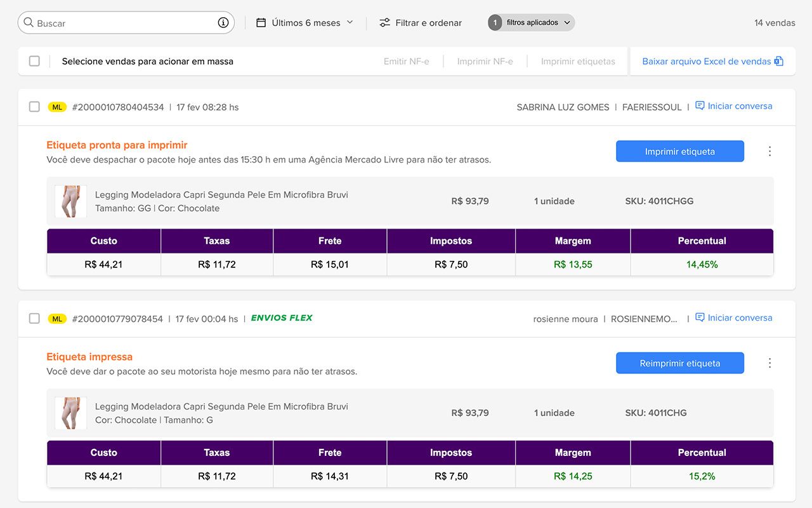812x508 pixels.
Task: Expand the filtros aplicados dropdown
Action: point(567,23)
